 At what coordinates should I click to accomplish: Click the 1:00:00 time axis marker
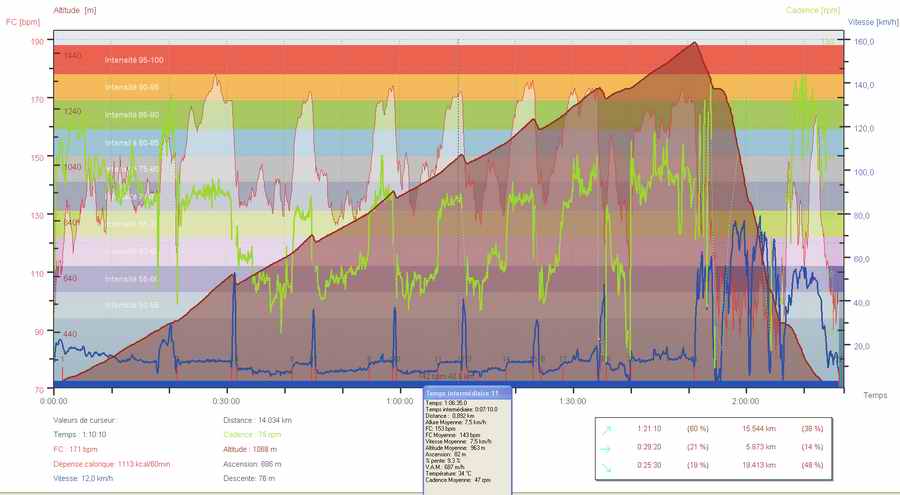click(400, 400)
